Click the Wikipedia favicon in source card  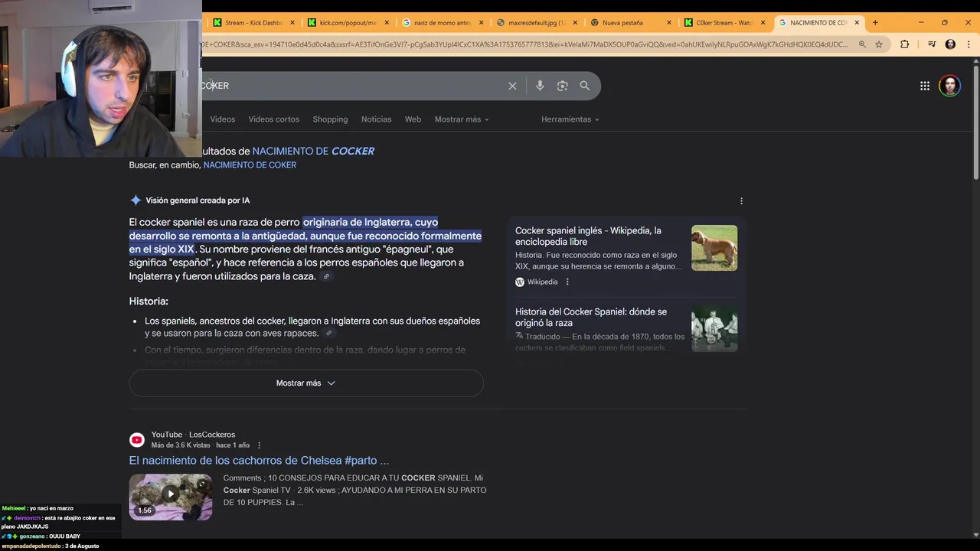(x=520, y=282)
